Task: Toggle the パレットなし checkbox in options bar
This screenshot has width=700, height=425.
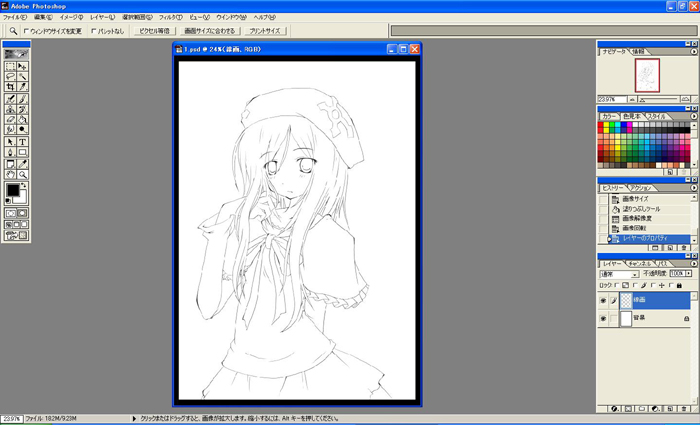Action: point(94,31)
